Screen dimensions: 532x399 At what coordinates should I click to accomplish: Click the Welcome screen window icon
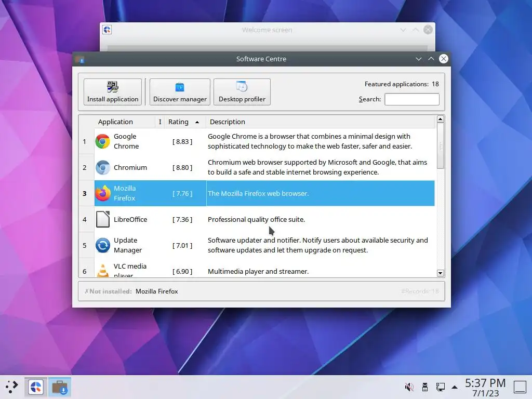click(x=107, y=30)
